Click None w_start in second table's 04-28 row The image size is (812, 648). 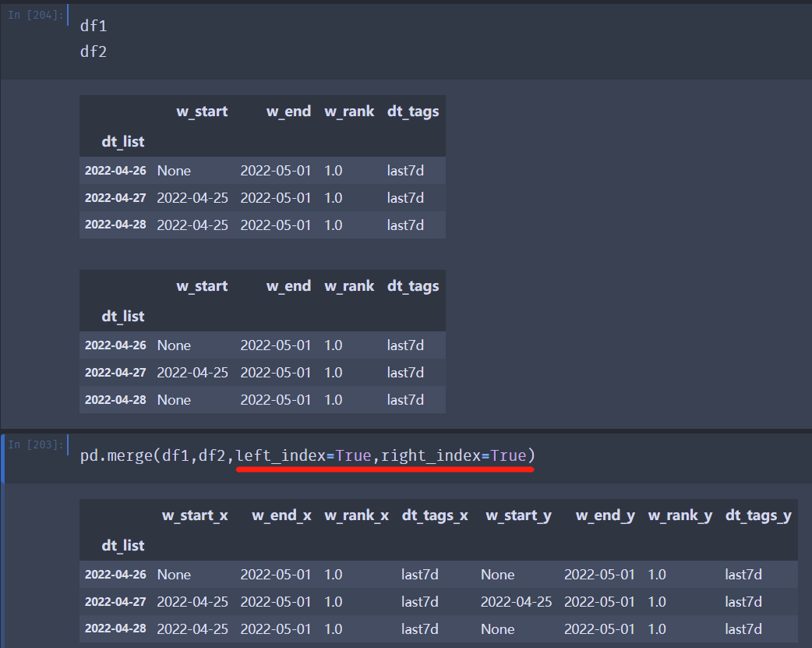click(x=174, y=400)
